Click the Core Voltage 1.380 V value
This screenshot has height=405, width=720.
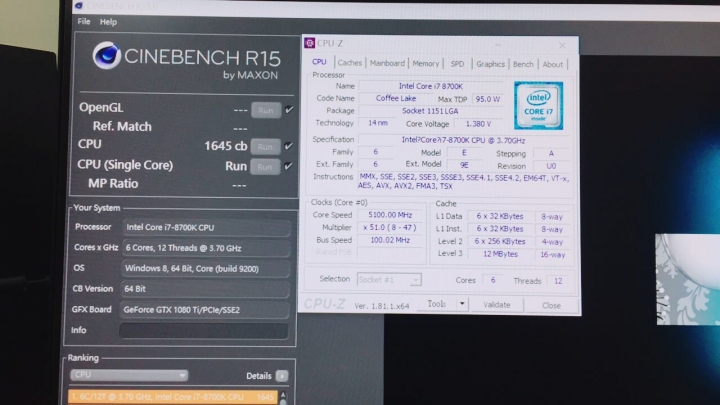coord(479,124)
